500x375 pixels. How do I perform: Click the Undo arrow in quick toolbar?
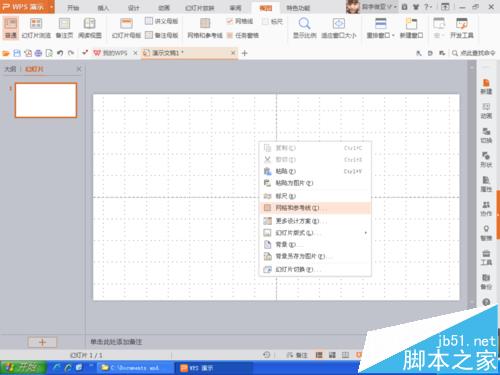(x=60, y=53)
